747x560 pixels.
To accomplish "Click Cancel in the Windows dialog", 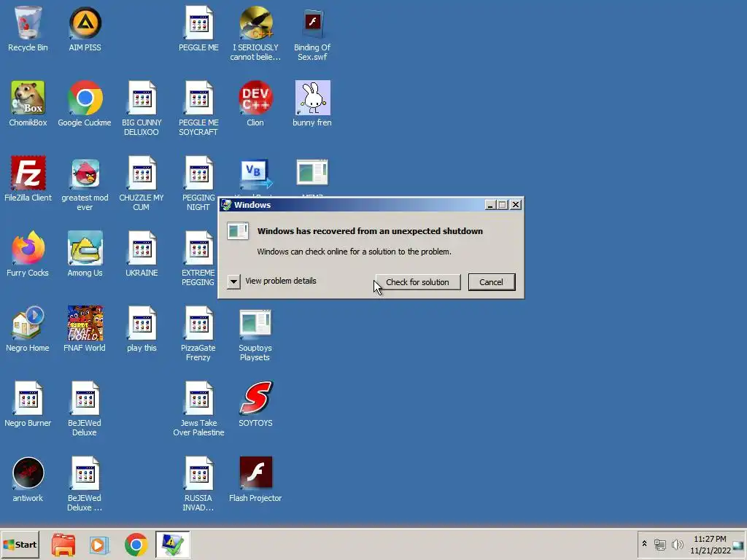I will (491, 282).
